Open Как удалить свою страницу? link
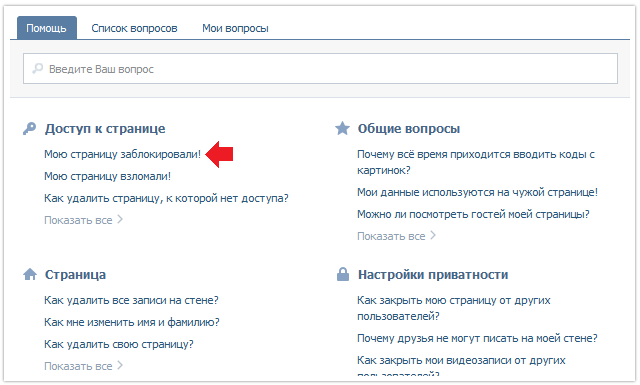This screenshot has width=640, height=385. (x=118, y=344)
